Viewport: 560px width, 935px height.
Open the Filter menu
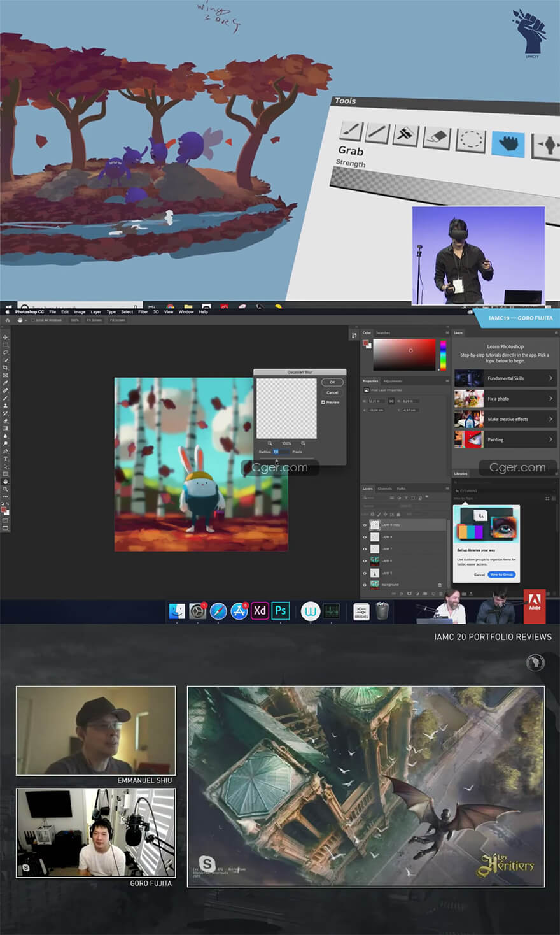[x=143, y=312]
